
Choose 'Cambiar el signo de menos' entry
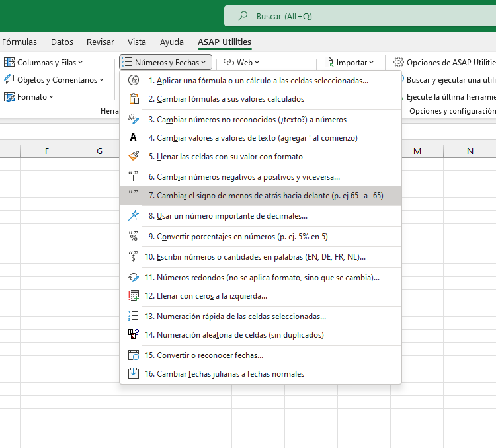coord(261,196)
